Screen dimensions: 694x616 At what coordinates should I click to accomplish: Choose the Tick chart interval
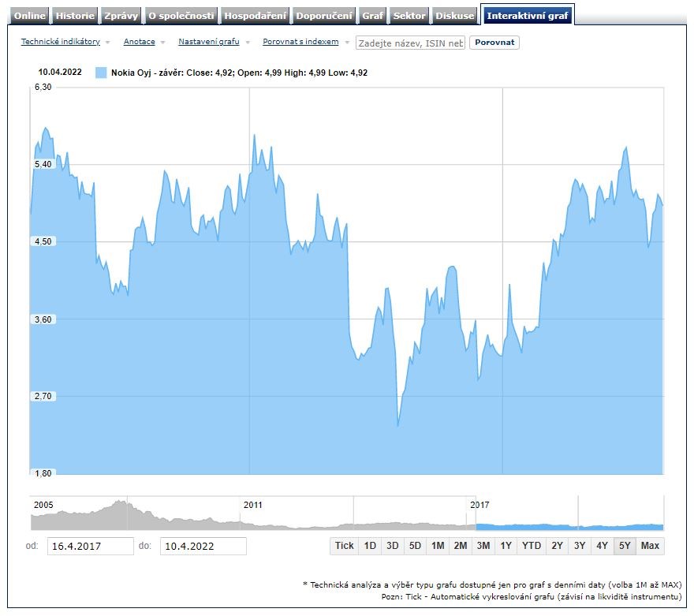pos(345,546)
